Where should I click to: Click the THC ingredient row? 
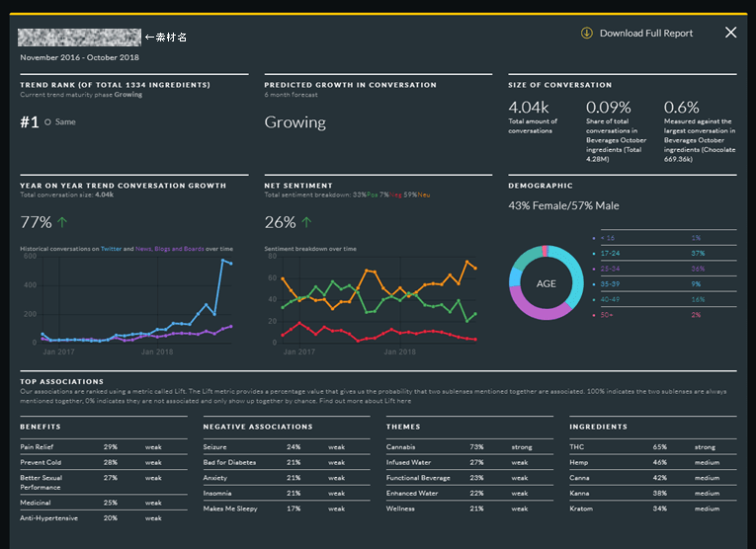(653, 447)
